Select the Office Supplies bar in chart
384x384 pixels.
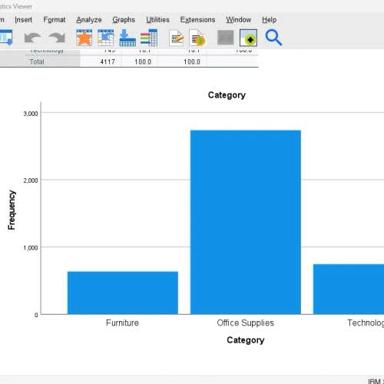tap(246, 222)
